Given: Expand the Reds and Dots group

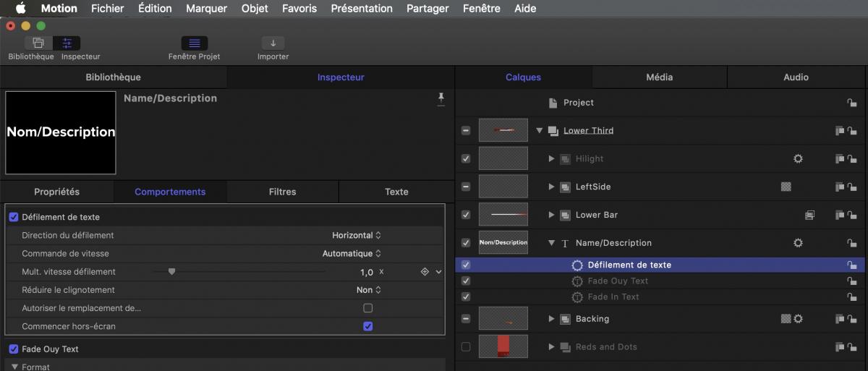Looking at the screenshot, I should (x=552, y=347).
